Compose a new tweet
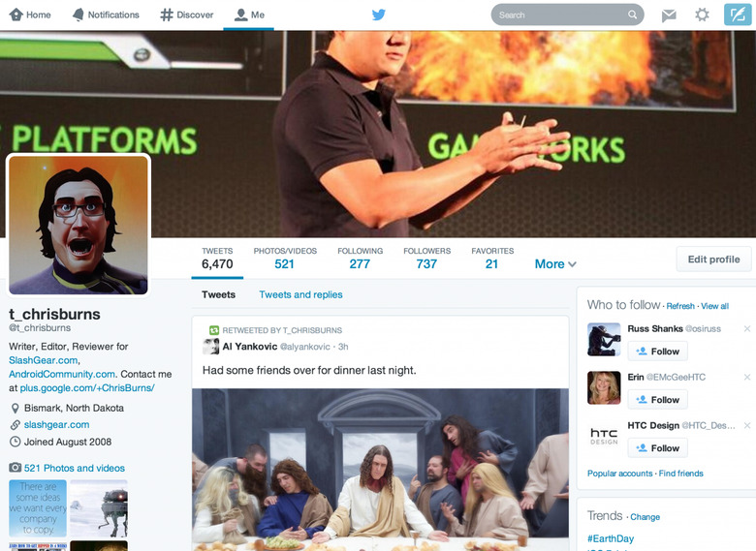756x551 pixels. coord(738,15)
